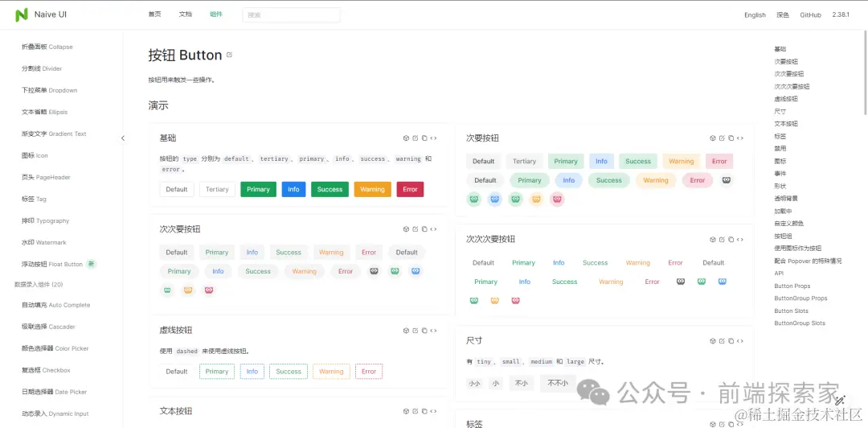Open 折叠面板 Collapse in sidebar

47,47
